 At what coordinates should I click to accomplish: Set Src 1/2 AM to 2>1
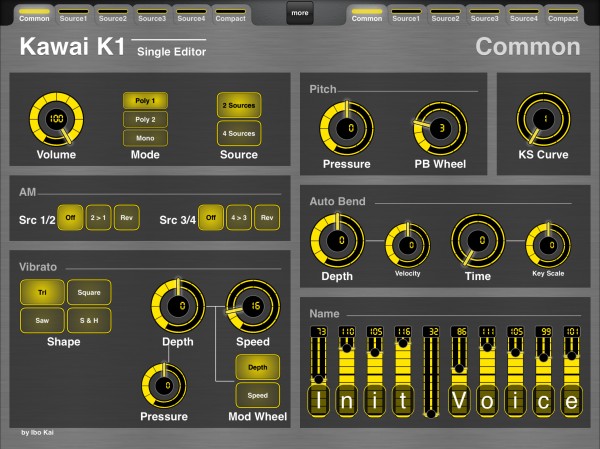[x=98, y=217]
